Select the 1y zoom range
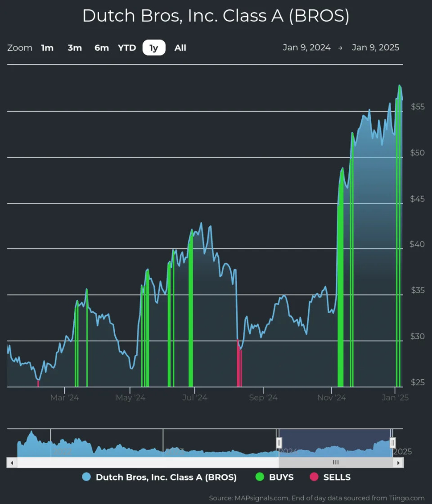 pos(154,48)
